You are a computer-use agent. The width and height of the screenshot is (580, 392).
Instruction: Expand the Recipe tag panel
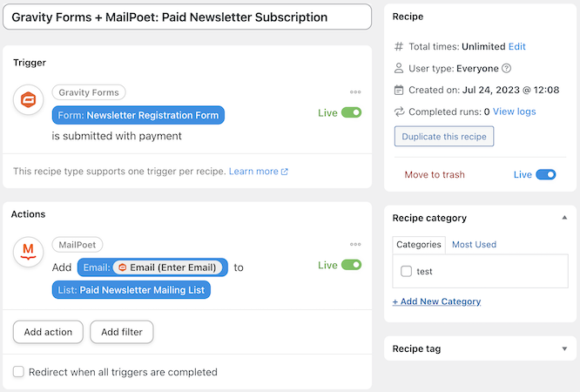coord(564,348)
